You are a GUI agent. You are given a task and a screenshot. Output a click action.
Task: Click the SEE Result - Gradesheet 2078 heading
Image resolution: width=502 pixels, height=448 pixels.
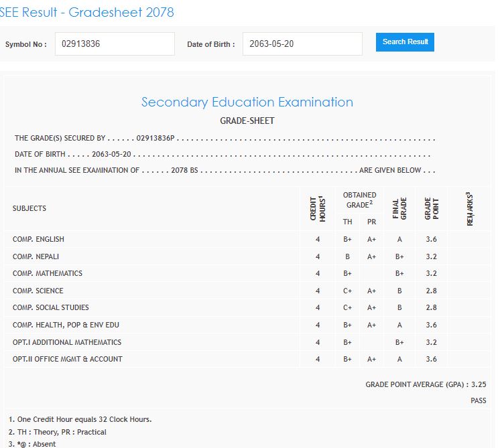pyautogui.click(x=86, y=13)
